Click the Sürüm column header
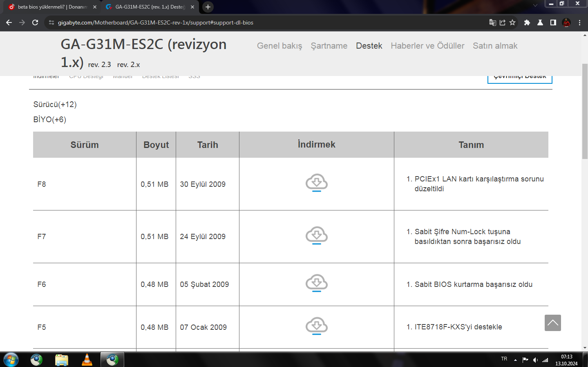 [85, 145]
